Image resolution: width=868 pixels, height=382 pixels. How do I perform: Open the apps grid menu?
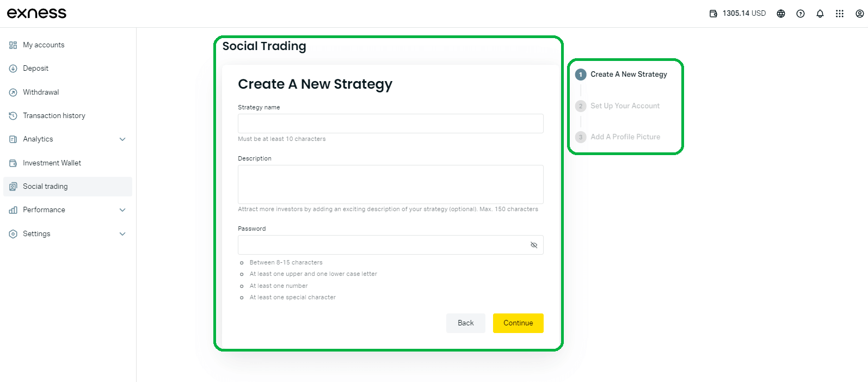click(x=840, y=14)
